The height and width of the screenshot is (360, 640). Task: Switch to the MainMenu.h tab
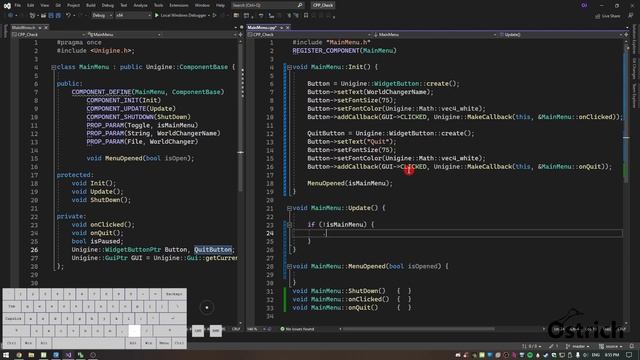point(24,27)
